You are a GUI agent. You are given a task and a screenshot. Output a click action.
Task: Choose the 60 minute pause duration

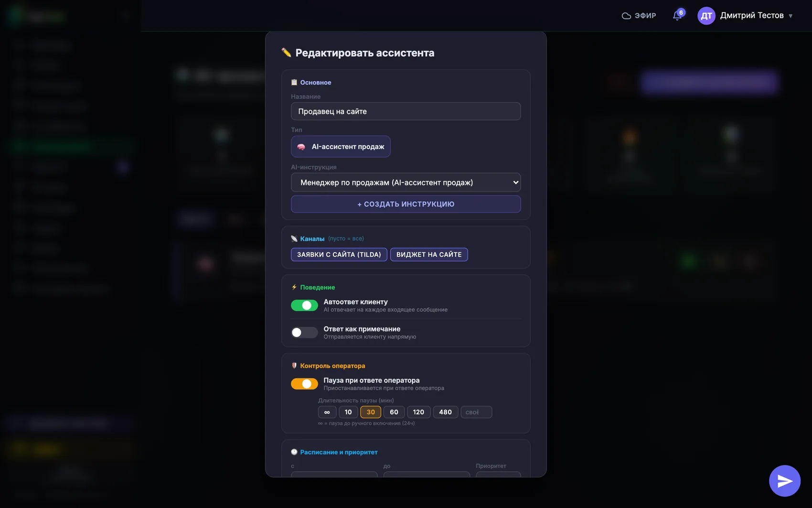(x=394, y=412)
